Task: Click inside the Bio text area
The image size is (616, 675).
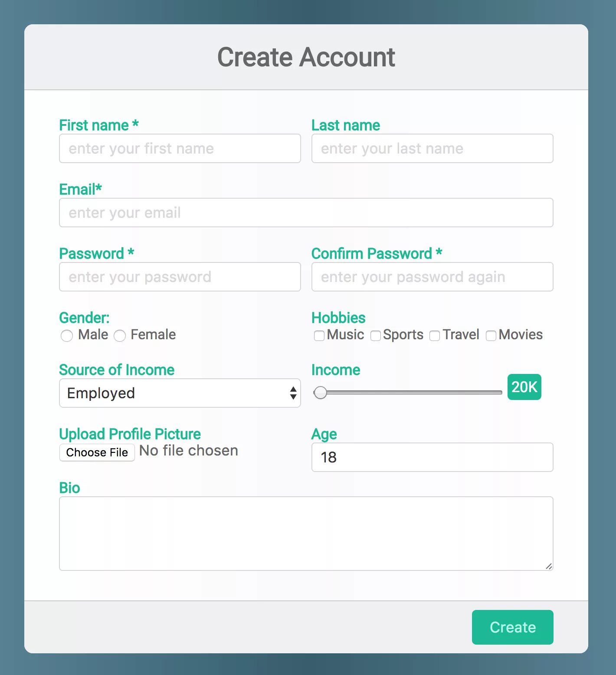Action: pyautogui.click(x=306, y=534)
